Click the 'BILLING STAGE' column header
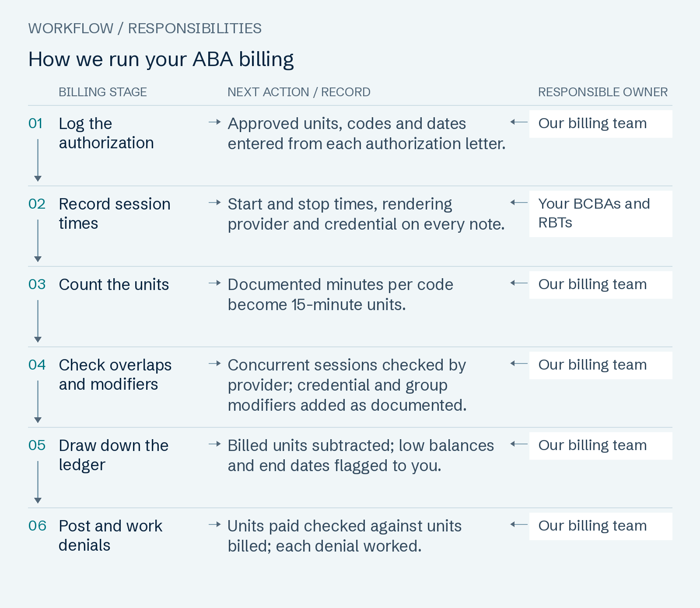Screen dimensions: 700x608 click(103, 92)
